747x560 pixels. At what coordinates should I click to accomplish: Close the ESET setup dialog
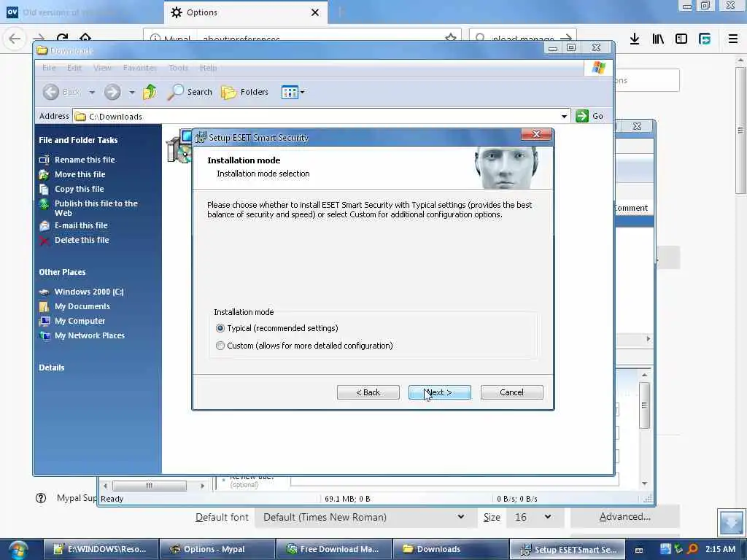click(536, 134)
